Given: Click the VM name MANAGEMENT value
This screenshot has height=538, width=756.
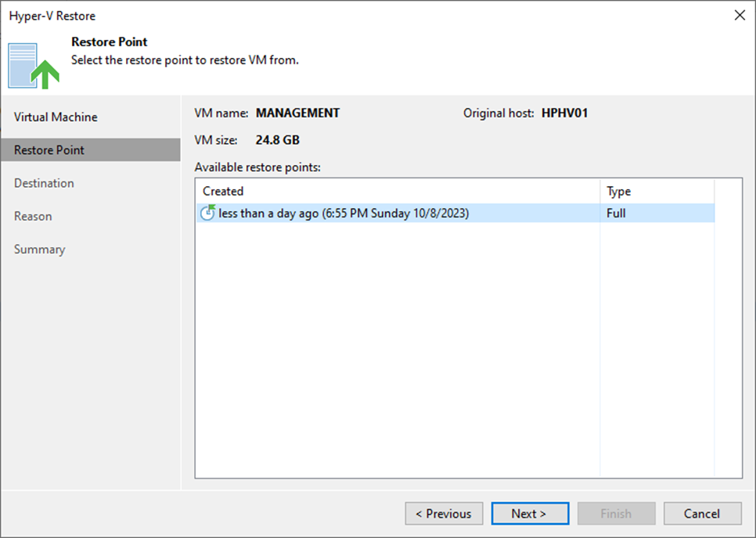Looking at the screenshot, I should pyautogui.click(x=297, y=113).
